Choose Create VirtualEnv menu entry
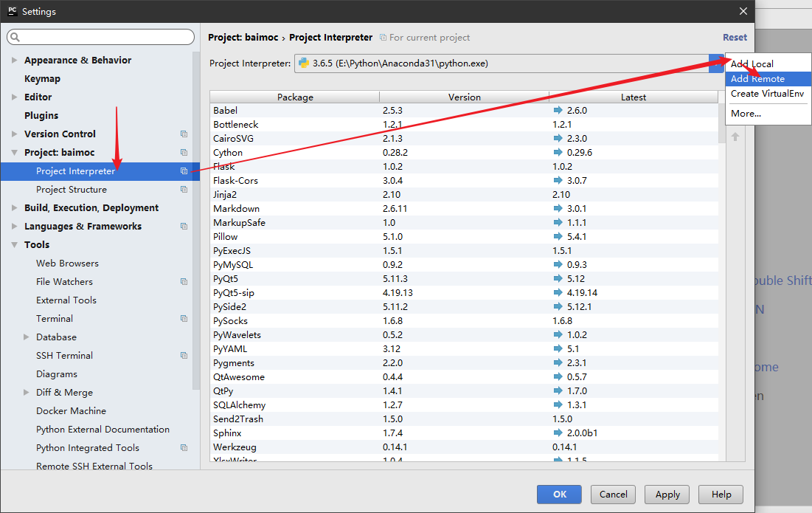The height and width of the screenshot is (513, 812). coord(768,94)
